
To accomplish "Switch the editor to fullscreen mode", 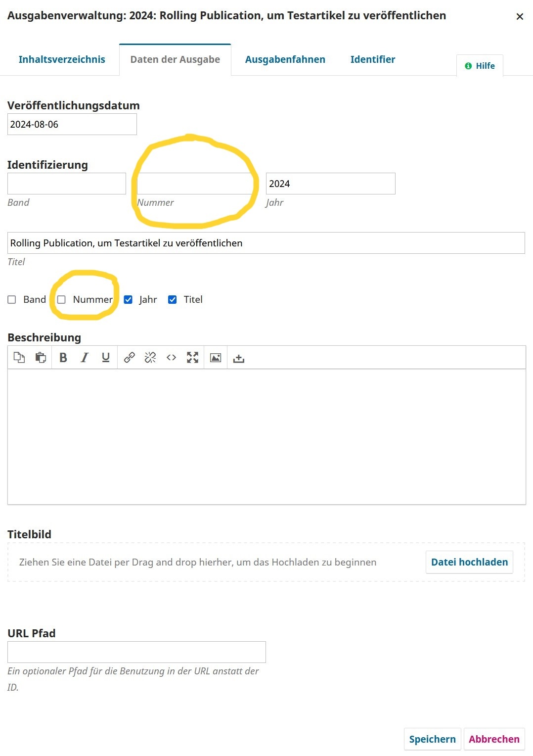I will [193, 358].
